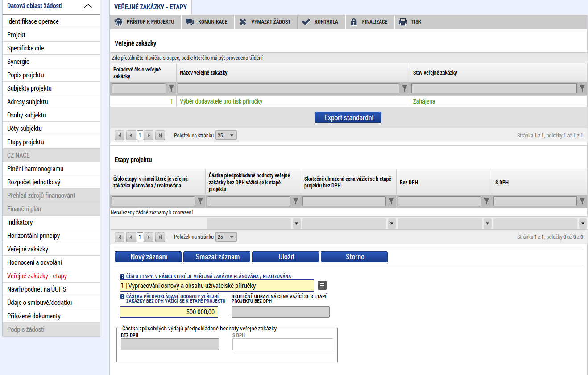Viewport: 588px width, 375px height.
Task: Open Projekt in sidebar
Action: [51, 35]
